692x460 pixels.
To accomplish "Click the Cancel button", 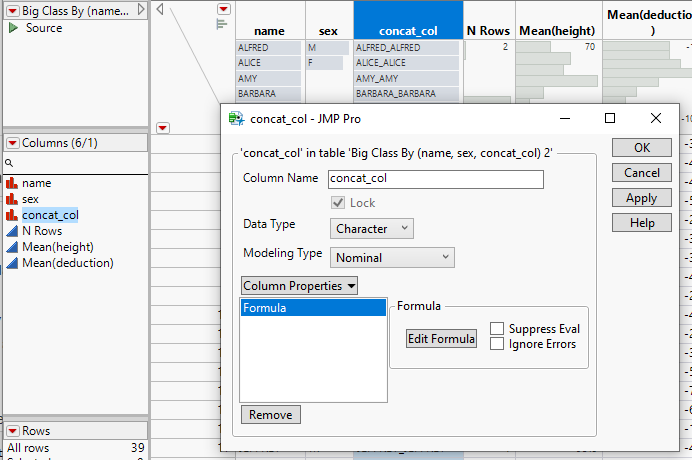I will pos(642,173).
